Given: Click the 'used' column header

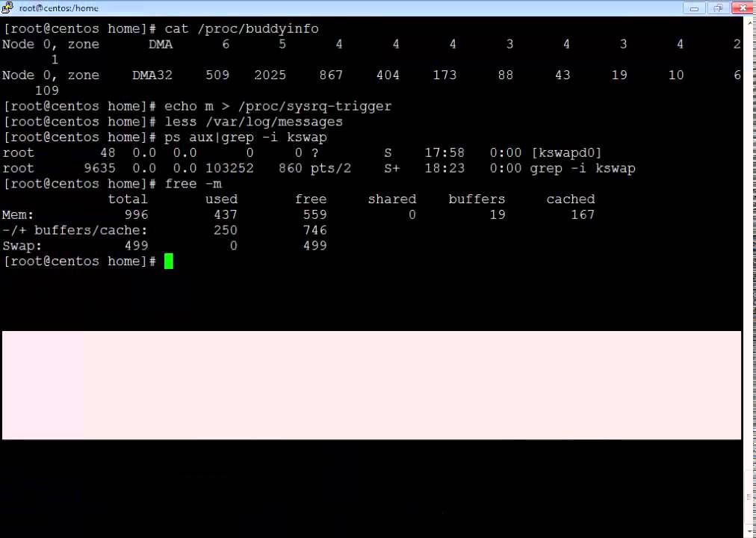Looking at the screenshot, I should coord(221,199).
